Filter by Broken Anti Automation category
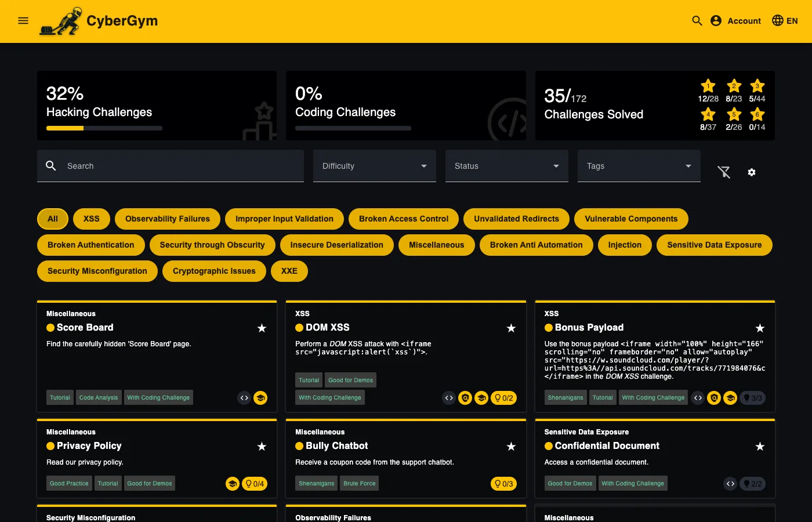 tap(536, 245)
